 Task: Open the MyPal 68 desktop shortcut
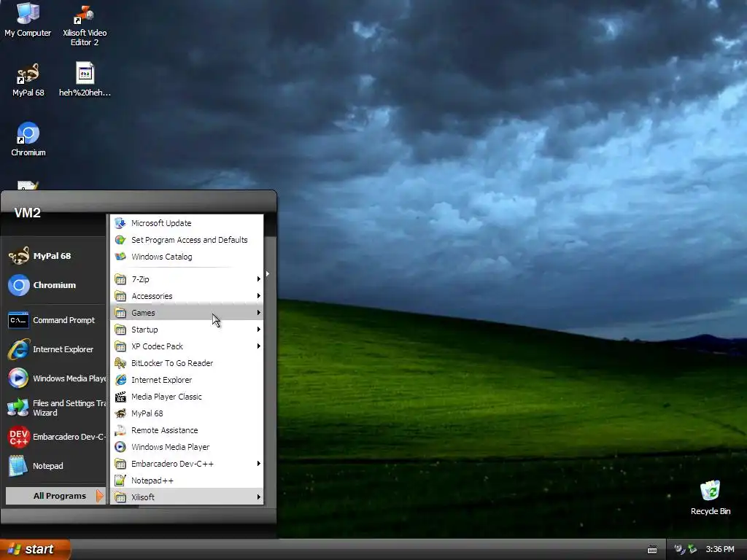pyautogui.click(x=28, y=80)
